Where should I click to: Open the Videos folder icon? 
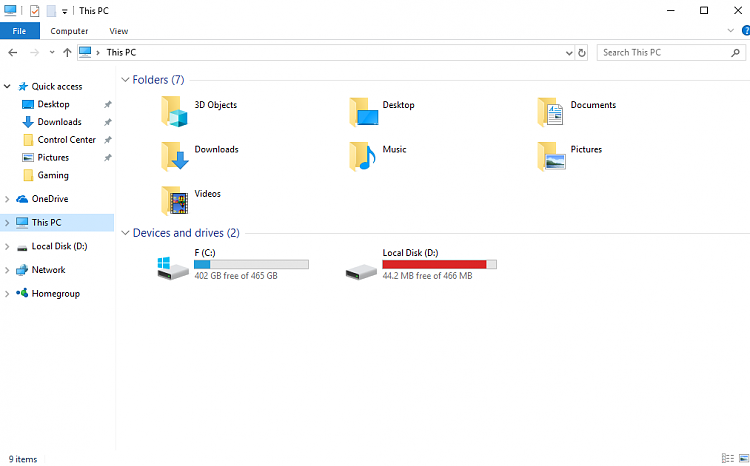click(175, 201)
